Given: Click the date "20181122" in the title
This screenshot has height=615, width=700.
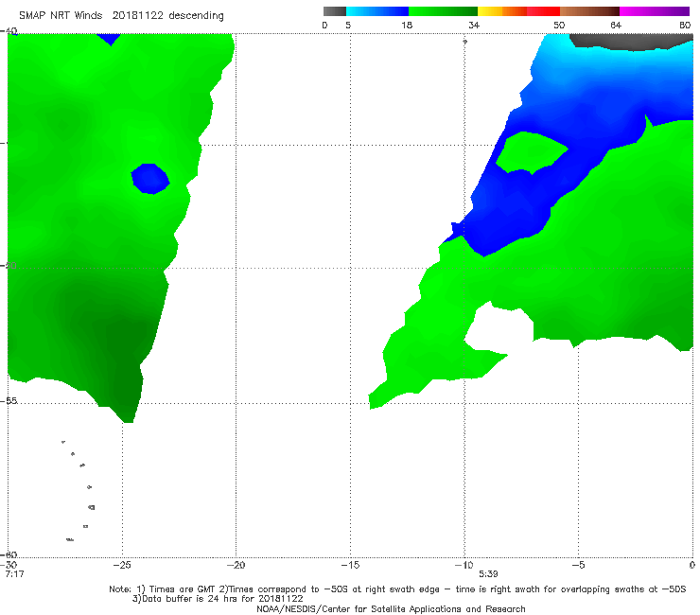Looking at the screenshot, I should tap(137, 16).
